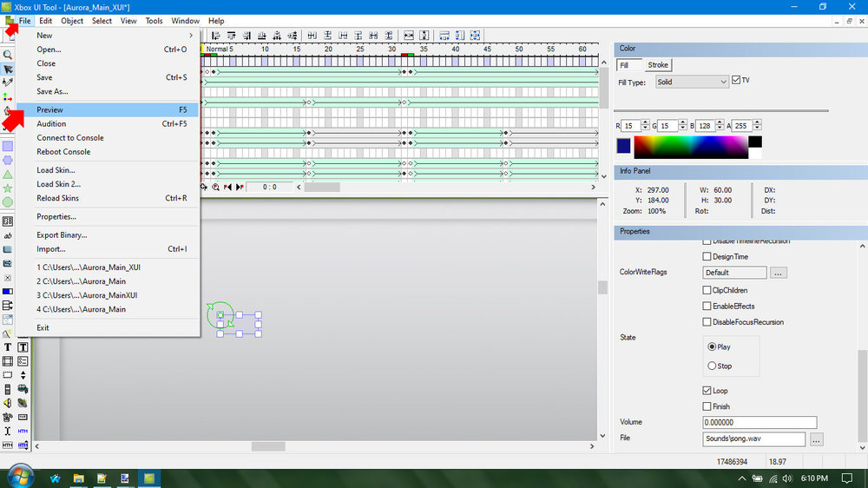
Task: Select the blue progress bar tool
Action: (x=8, y=292)
